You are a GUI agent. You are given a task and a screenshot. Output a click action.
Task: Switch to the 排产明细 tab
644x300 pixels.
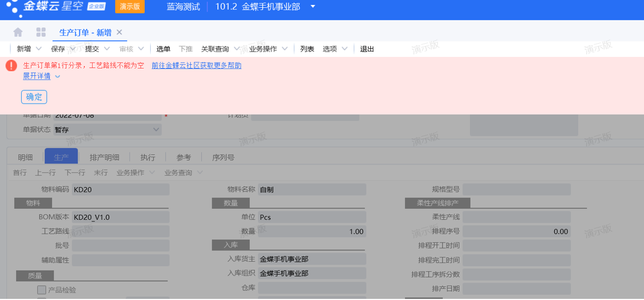click(x=104, y=157)
